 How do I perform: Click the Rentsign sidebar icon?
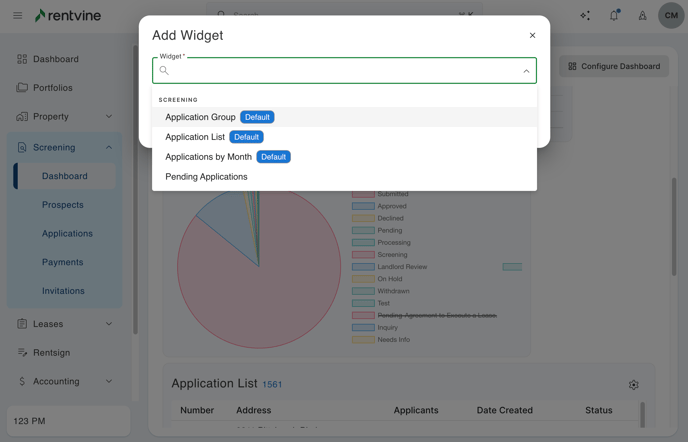pyautogui.click(x=22, y=352)
